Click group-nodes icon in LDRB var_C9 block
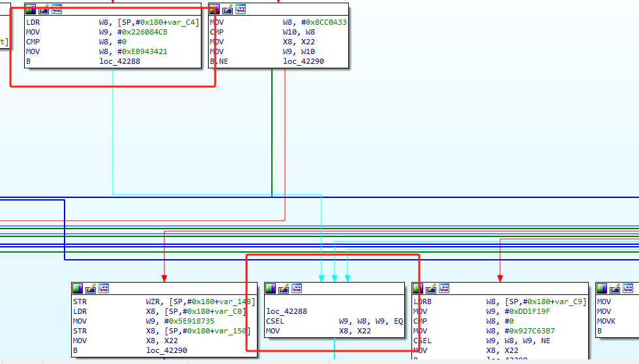Viewport: 639px width, 364px height. (444, 288)
